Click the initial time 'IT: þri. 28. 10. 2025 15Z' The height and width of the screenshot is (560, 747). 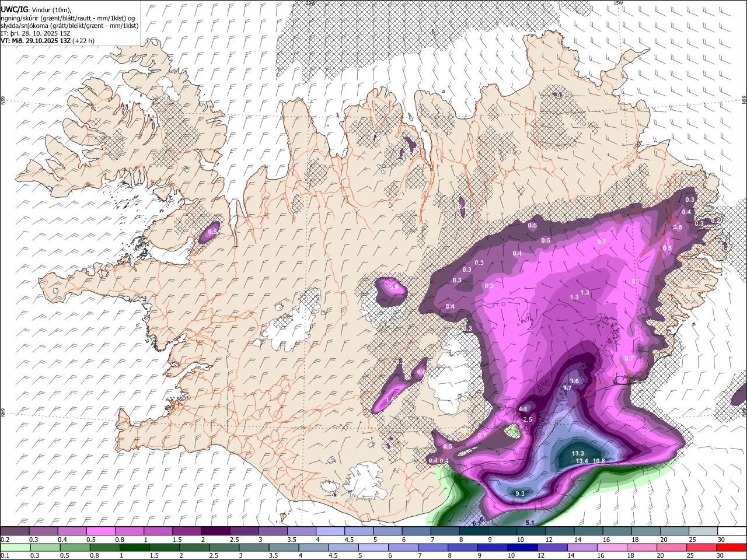point(36,33)
